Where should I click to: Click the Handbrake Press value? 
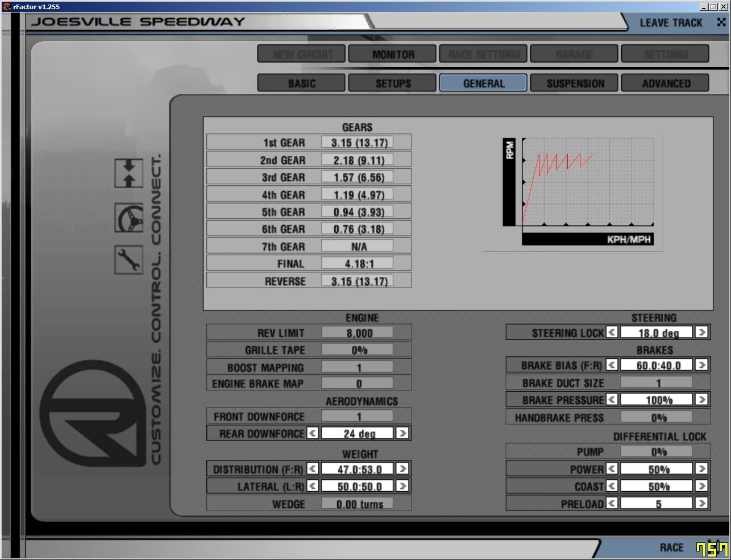(x=657, y=417)
